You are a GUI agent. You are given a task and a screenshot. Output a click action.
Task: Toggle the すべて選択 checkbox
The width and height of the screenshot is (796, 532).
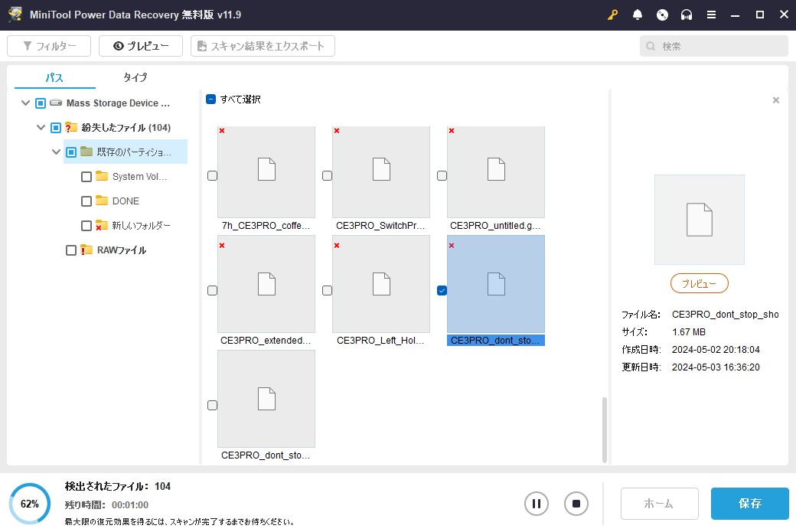[x=210, y=99]
